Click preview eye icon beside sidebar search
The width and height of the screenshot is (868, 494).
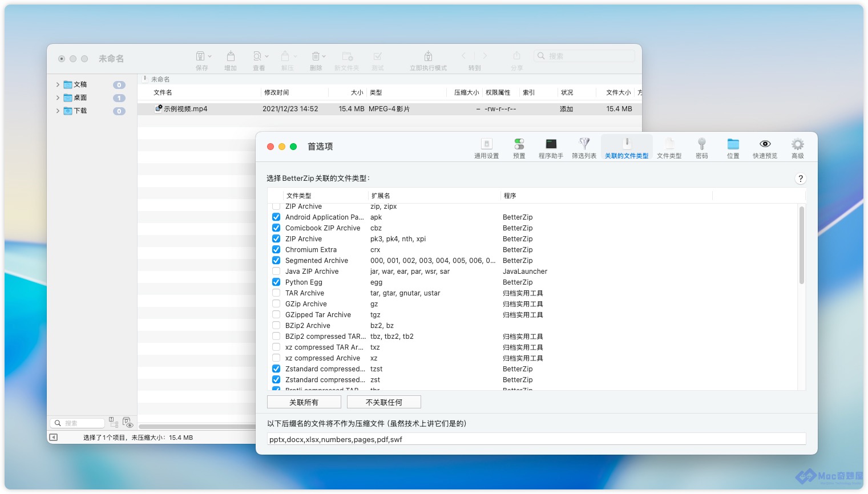pyautogui.click(x=128, y=422)
